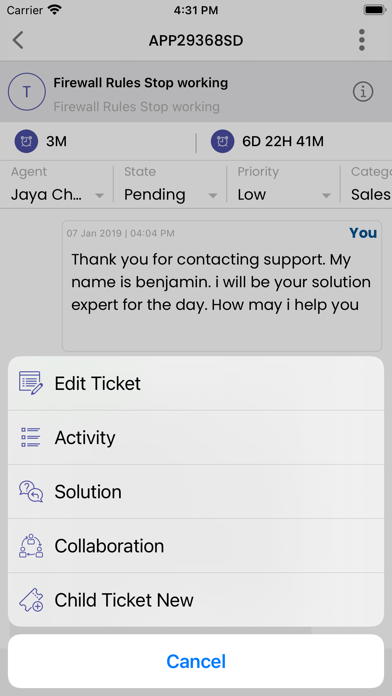The width and height of the screenshot is (392, 696).
Task: Tap the Child Ticket New plus icon
Action: click(31, 600)
